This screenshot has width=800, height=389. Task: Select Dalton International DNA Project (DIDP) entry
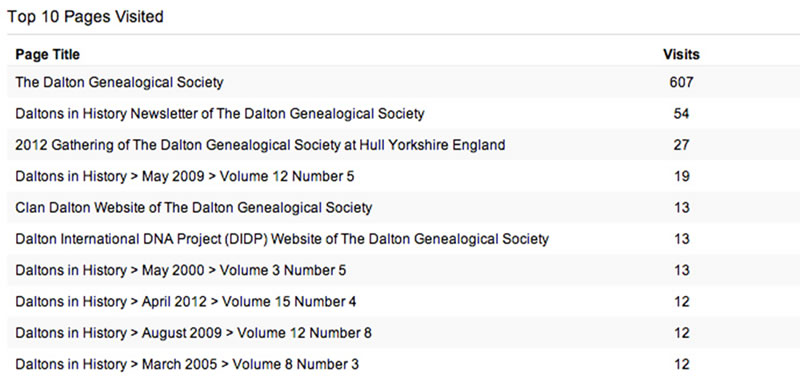click(282, 239)
